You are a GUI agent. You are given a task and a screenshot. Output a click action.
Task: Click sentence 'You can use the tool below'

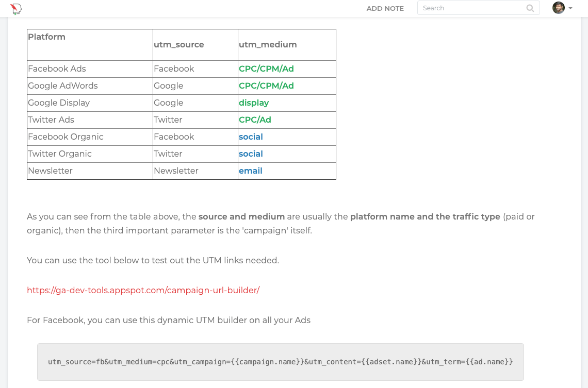pyautogui.click(x=153, y=260)
